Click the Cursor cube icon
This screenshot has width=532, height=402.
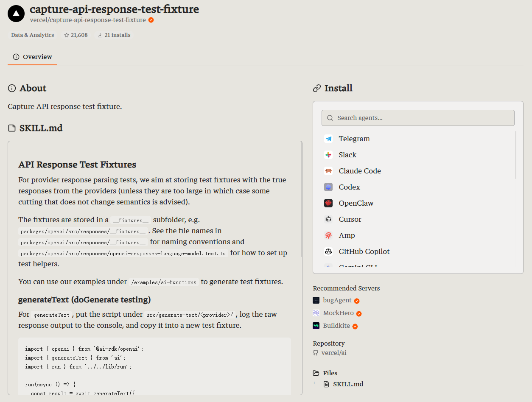click(x=328, y=219)
